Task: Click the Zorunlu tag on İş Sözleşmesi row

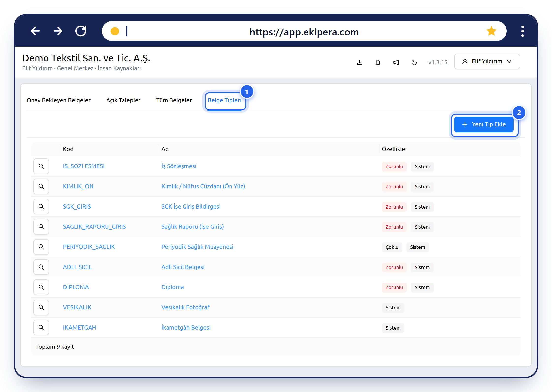Action: coord(394,166)
